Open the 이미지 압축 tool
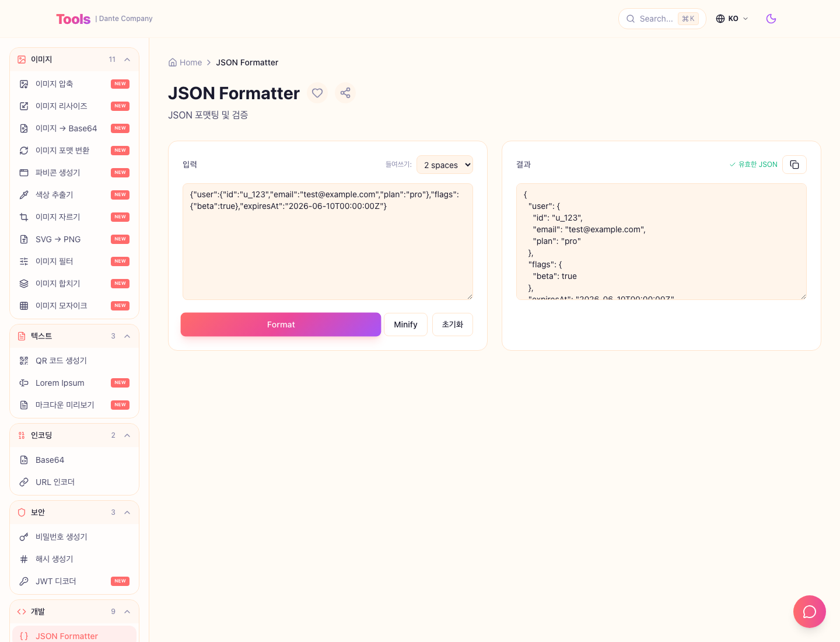 [x=74, y=84]
